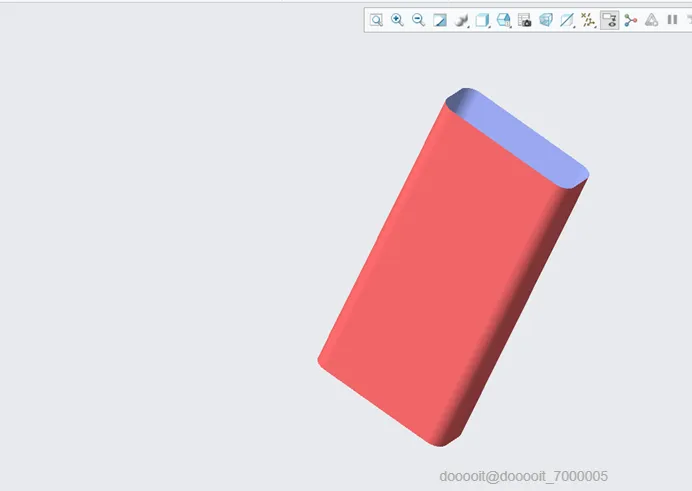692x491 pixels.
Task: Zoom out with the minus magnifier
Action: [x=418, y=20]
